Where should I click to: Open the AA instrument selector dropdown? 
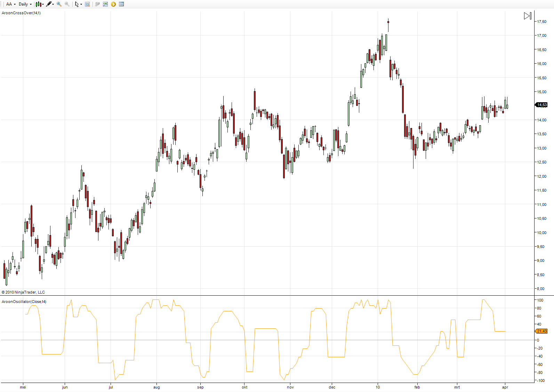[x=11, y=4]
